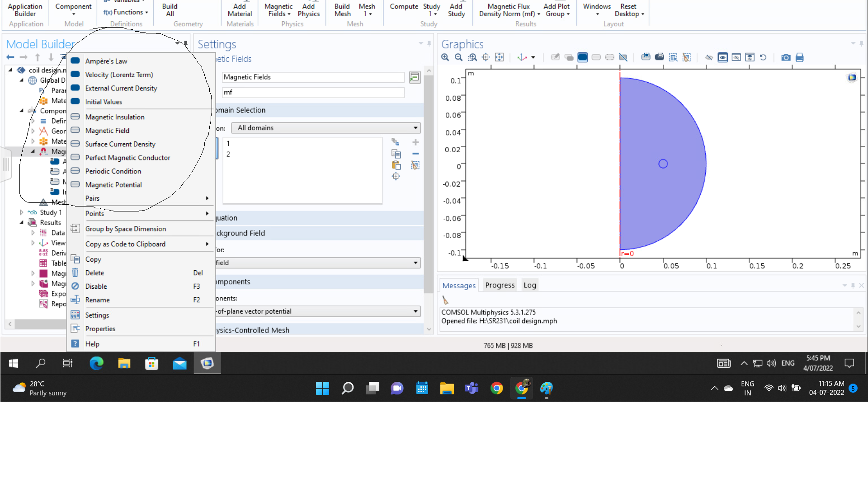This screenshot has height=488, width=868.
Task: Take a snapshot with the camera icon
Action: tap(786, 57)
